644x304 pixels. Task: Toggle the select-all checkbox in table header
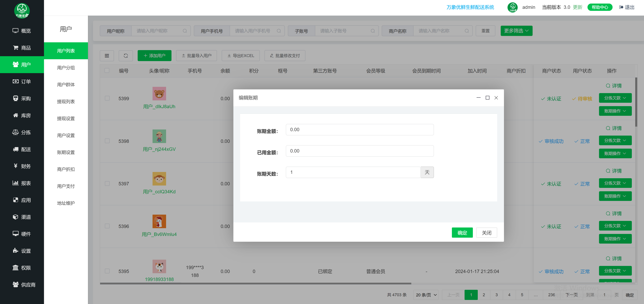point(107,71)
